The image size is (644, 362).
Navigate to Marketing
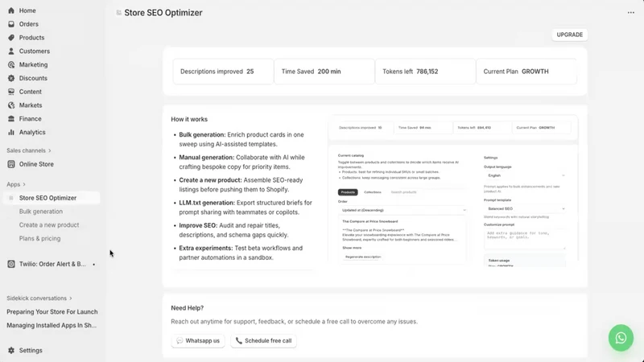pyautogui.click(x=33, y=65)
